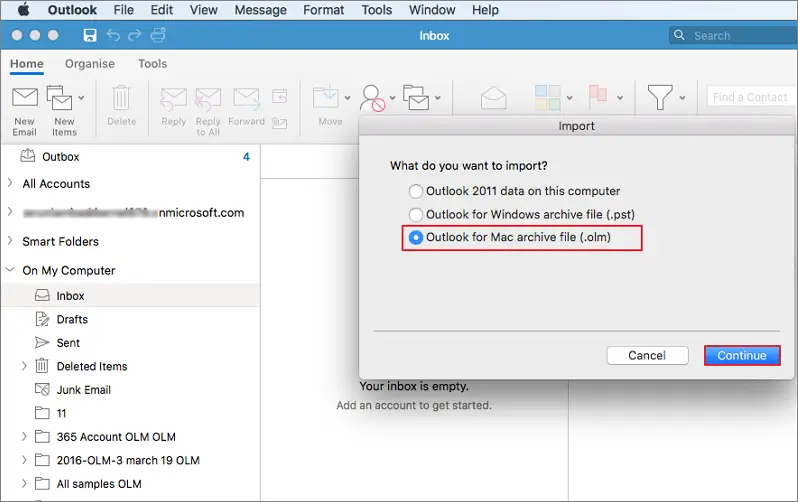Expand the All Accounts group
This screenshot has width=798, height=502.
(10, 183)
